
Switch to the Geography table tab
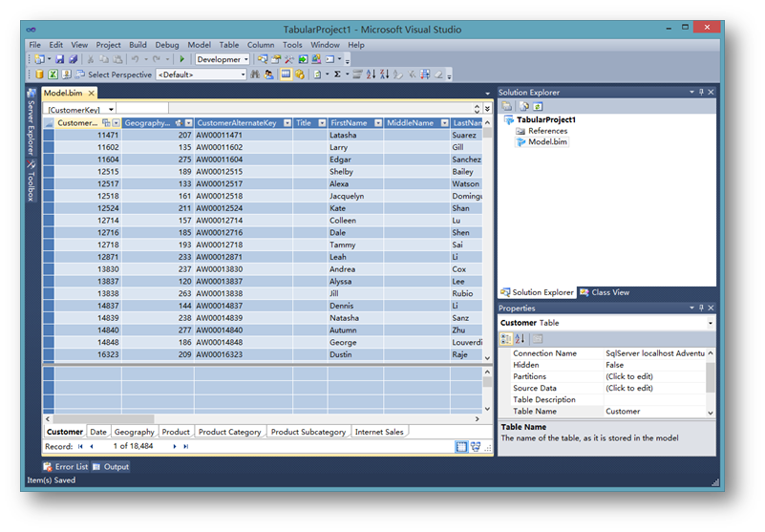pyautogui.click(x=134, y=432)
